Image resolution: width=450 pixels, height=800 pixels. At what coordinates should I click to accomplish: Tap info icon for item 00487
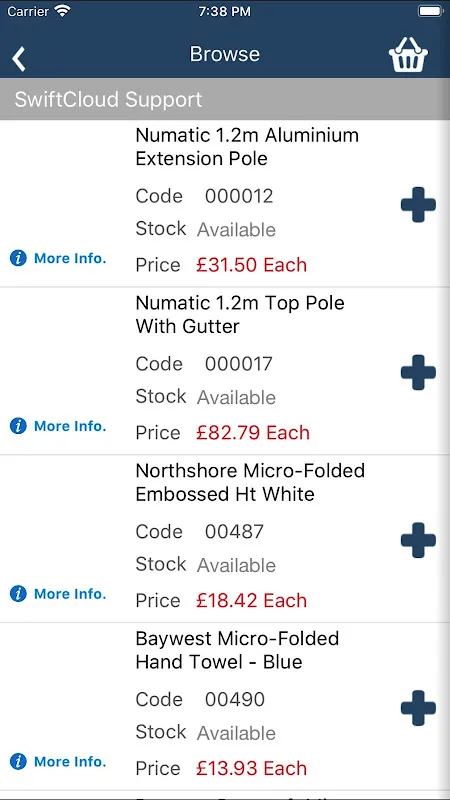[x=18, y=594]
